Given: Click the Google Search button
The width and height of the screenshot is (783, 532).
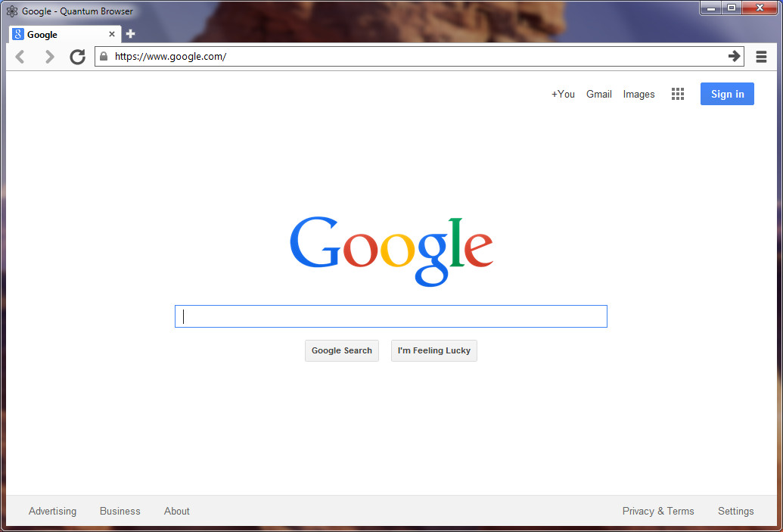Looking at the screenshot, I should click(341, 350).
